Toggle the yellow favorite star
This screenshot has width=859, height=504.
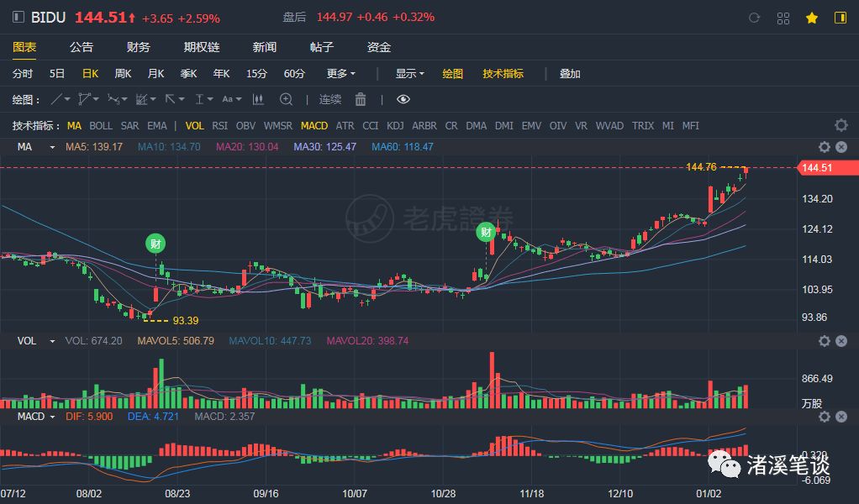point(812,18)
